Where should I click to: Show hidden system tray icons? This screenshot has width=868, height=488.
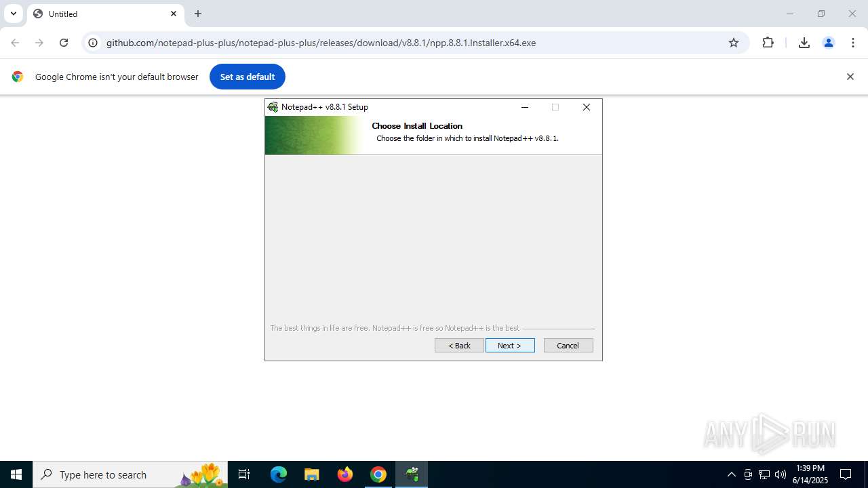pyautogui.click(x=731, y=474)
